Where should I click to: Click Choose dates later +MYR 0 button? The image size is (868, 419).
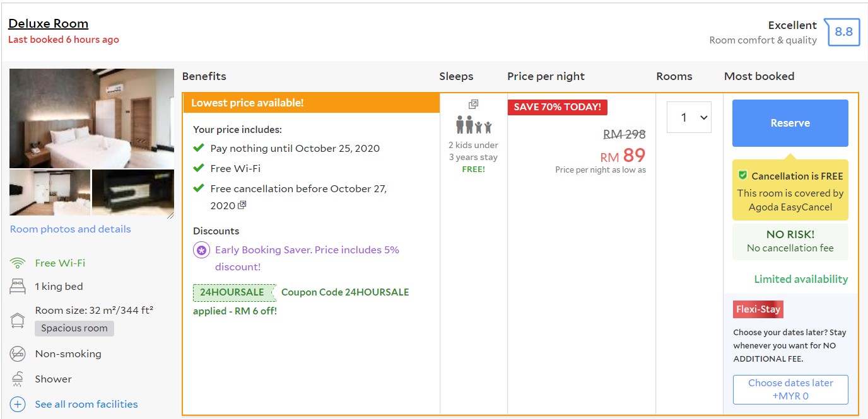point(790,389)
